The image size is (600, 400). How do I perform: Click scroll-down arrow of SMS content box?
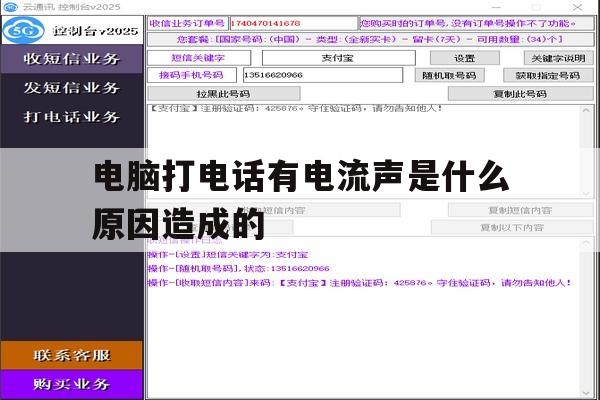pyautogui.click(x=586, y=193)
